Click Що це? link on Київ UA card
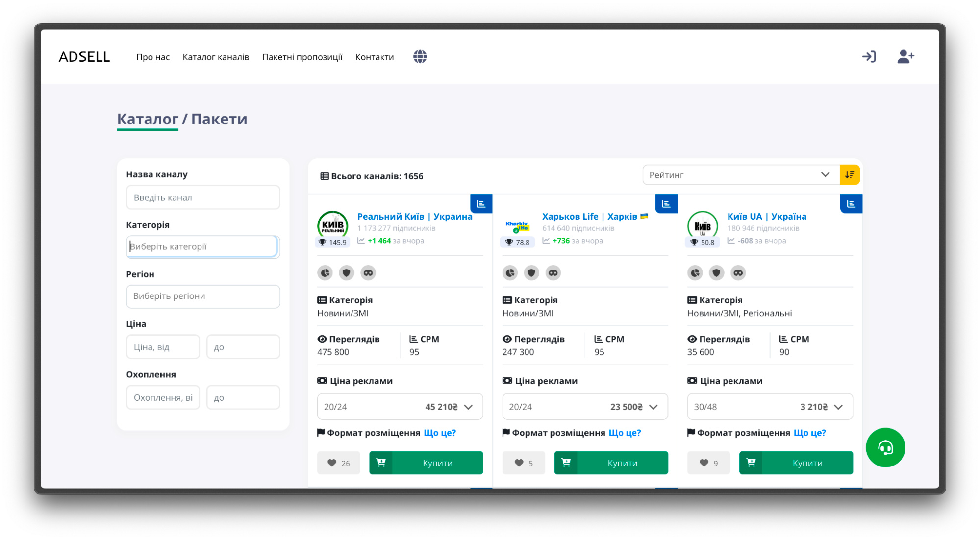The width and height of the screenshot is (980, 540). (809, 433)
